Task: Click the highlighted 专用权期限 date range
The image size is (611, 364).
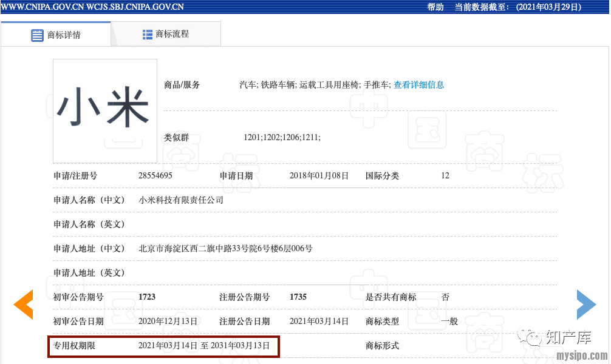Action: pyautogui.click(x=203, y=346)
